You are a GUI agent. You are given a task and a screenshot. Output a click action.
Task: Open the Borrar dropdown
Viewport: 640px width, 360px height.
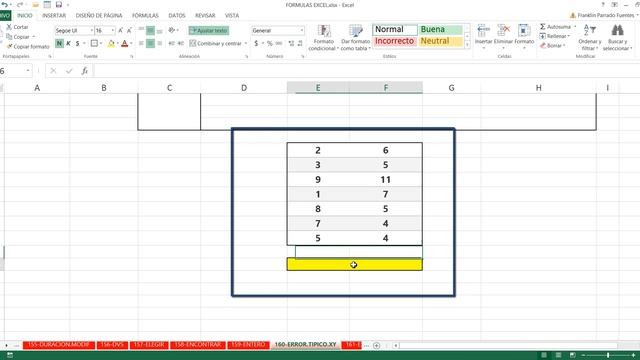click(553, 46)
